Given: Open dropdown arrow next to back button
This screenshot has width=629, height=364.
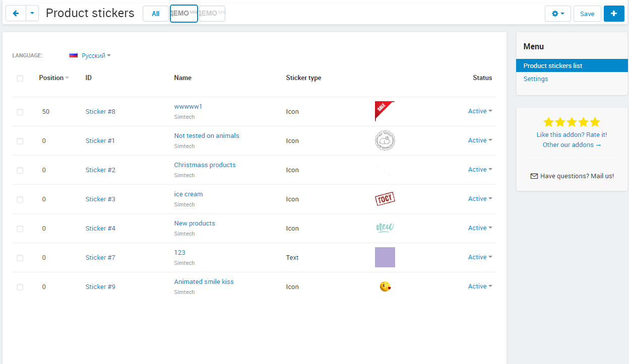Looking at the screenshot, I should pos(32,14).
